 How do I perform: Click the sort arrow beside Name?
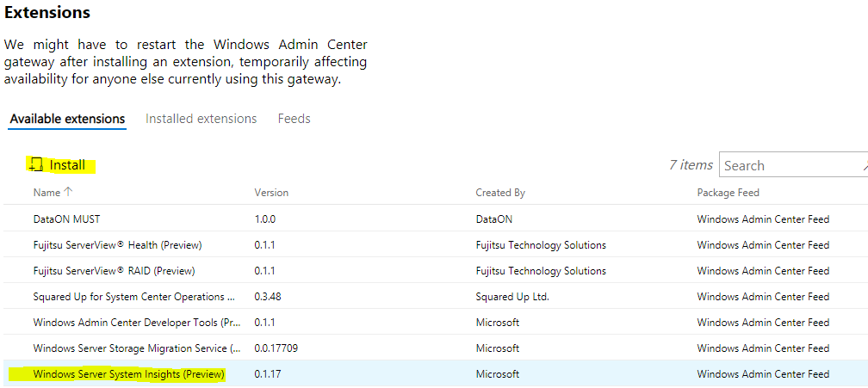click(69, 193)
